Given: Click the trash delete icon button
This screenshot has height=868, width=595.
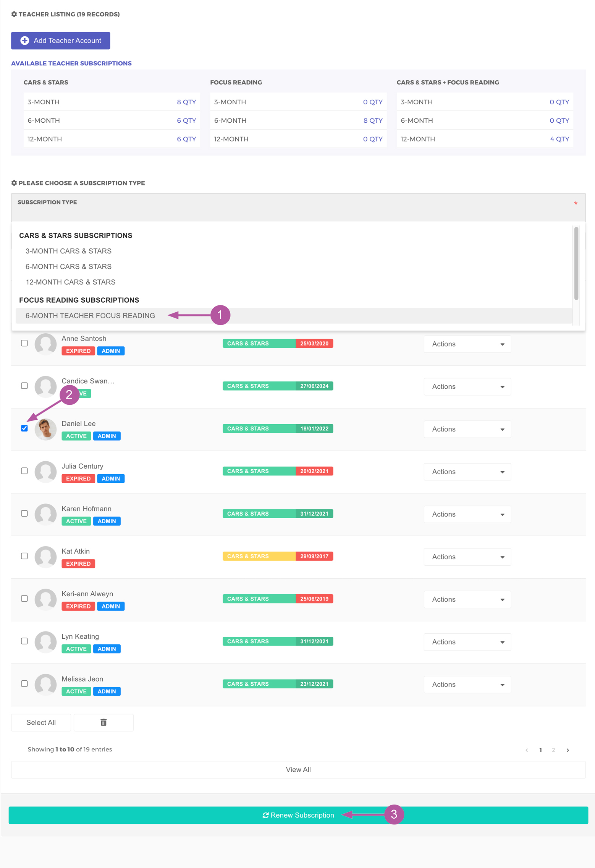Looking at the screenshot, I should [x=103, y=722].
